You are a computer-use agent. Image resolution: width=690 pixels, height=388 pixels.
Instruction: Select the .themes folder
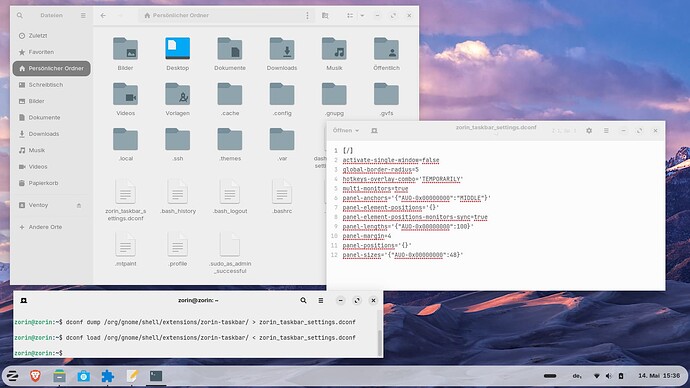[x=230, y=139]
